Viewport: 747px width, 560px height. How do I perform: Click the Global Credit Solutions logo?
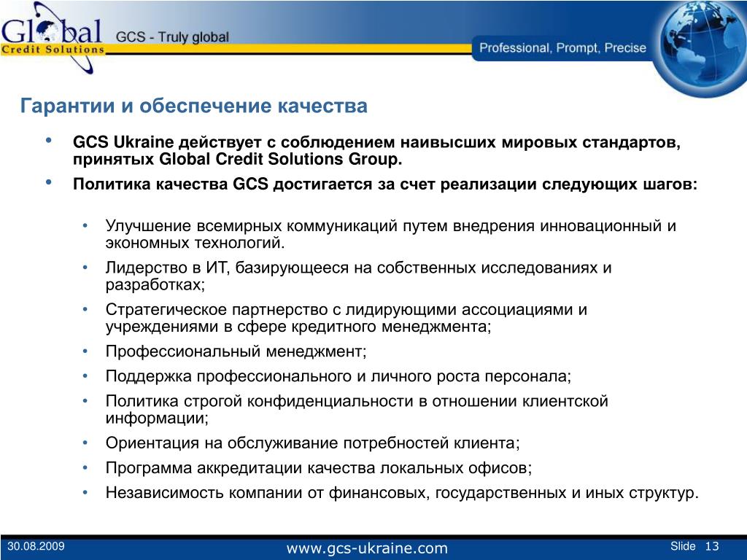(52, 38)
